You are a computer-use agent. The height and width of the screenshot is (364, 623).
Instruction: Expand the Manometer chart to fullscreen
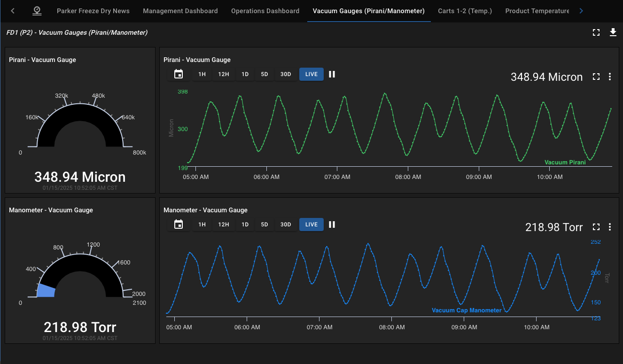pos(596,227)
